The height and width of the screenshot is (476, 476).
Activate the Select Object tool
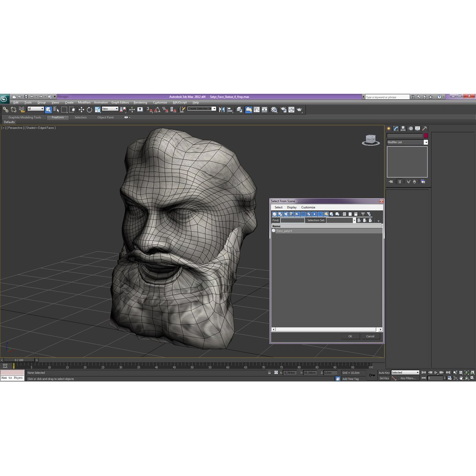pos(48,110)
